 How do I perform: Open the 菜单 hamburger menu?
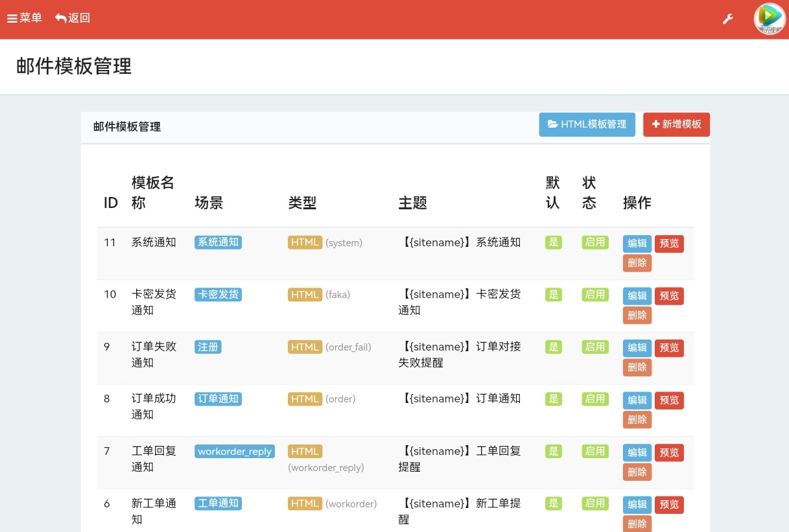click(25, 18)
